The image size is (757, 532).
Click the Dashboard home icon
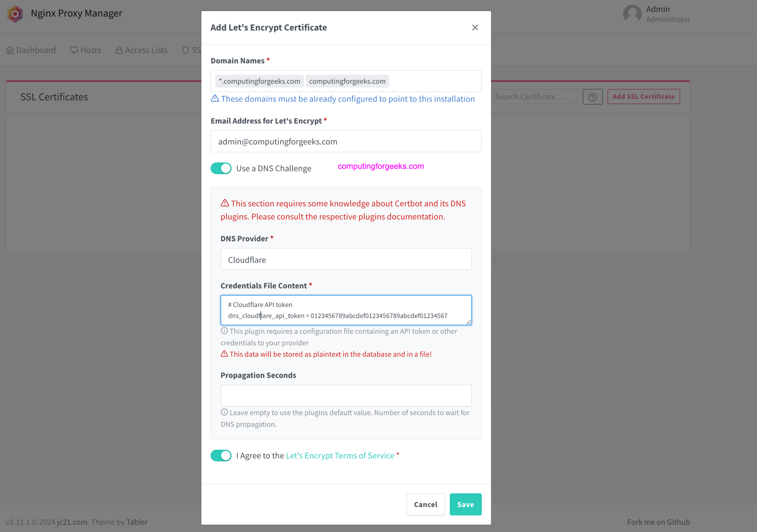tap(10, 50)
